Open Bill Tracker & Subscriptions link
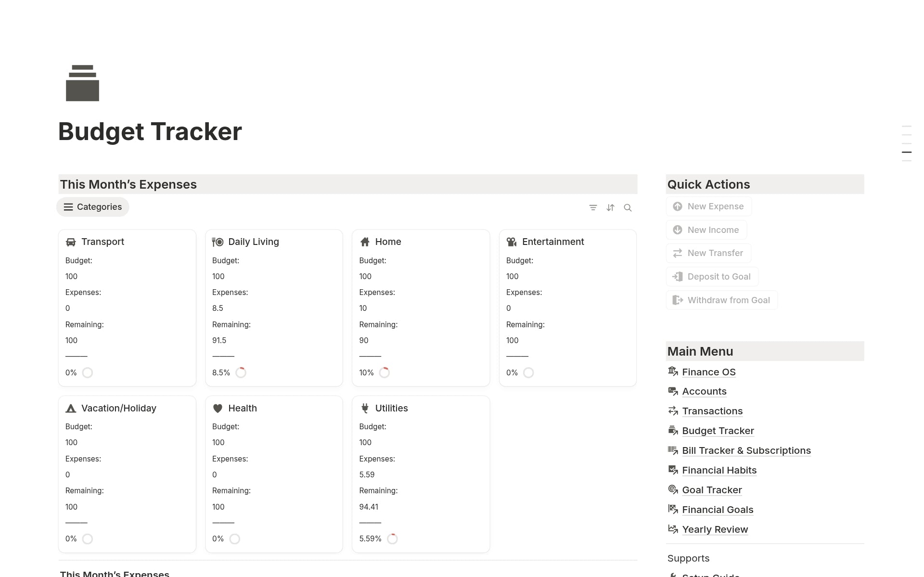The image size is (924, 577). [x=746, y=450]
